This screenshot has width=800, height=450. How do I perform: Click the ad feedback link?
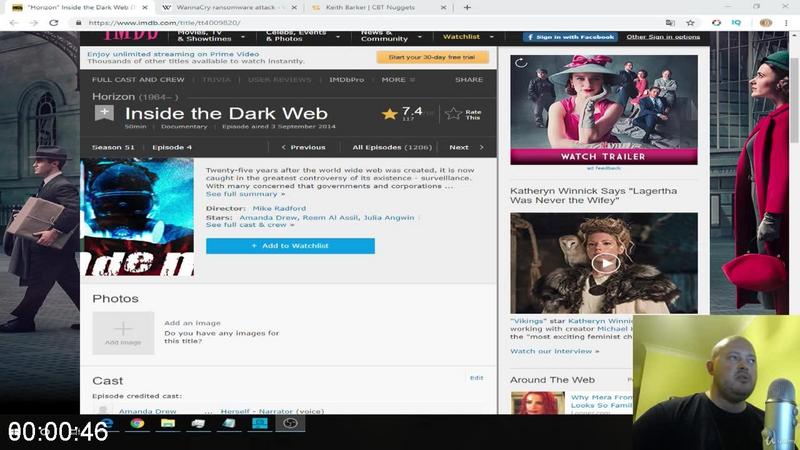(x=604, y=168)
